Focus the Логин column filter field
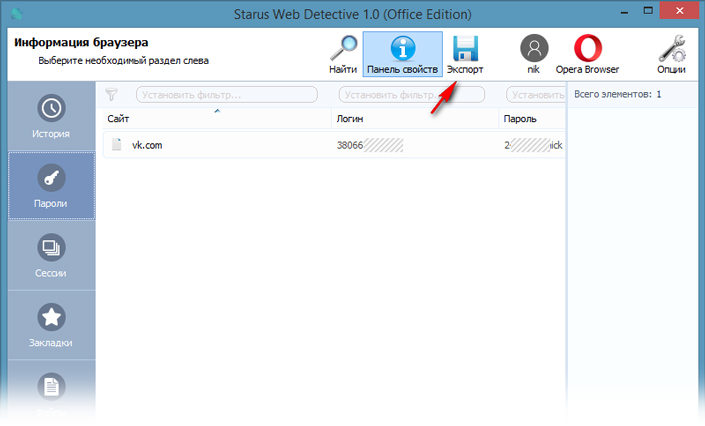The width and height of the screenshot is (705, 426). click(411, 95)
